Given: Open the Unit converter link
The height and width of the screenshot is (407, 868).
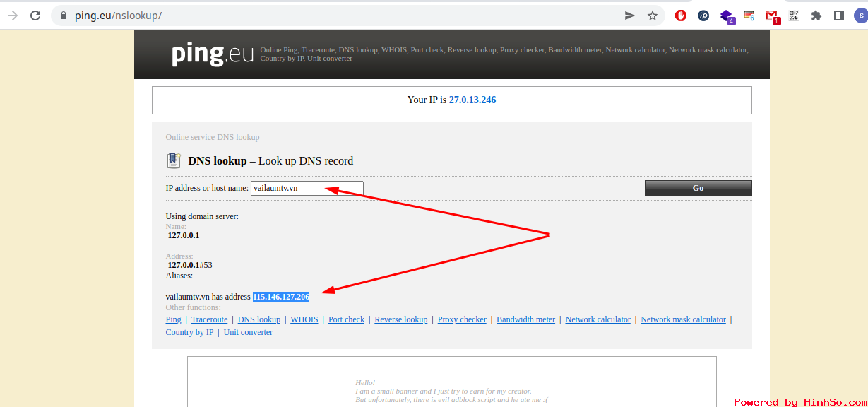Looking at the screenshot, I should [x=248, y=332].
